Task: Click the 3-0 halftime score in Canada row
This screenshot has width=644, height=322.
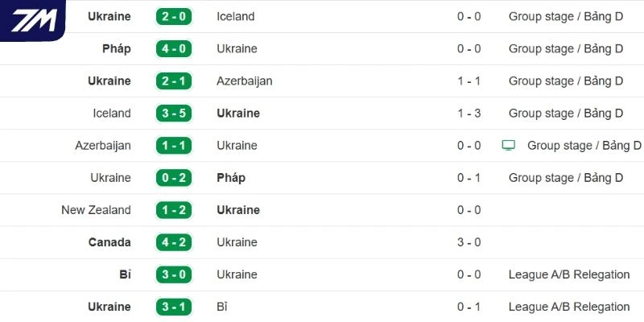Action: [469, 242]
